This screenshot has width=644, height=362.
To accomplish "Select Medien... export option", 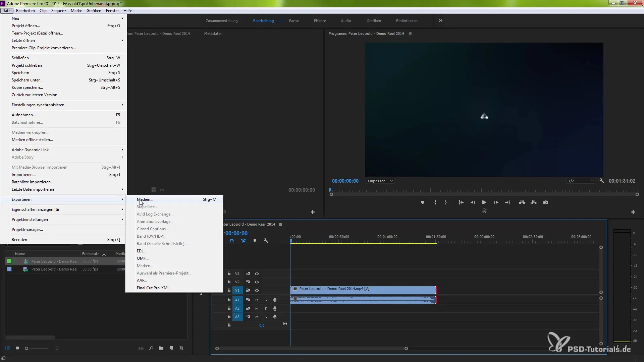I will coord(174,199).
